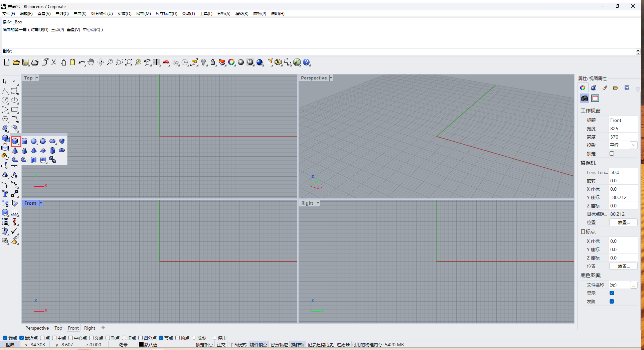Open the Perspective viewport title menu arrow

tap(331, 78)
